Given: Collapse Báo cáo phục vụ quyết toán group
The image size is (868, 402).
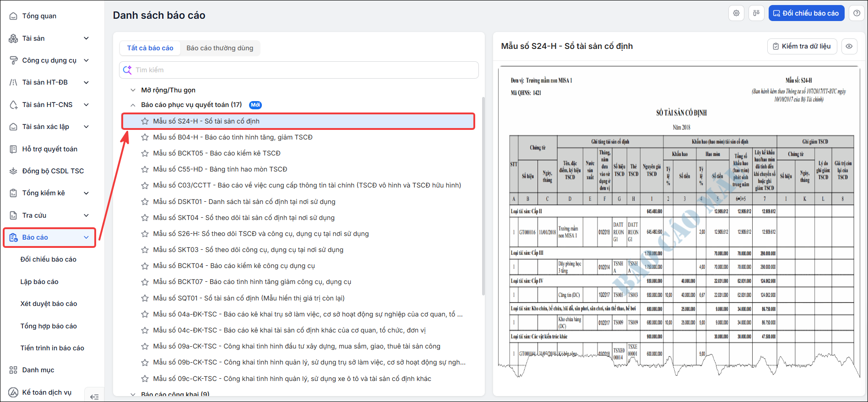Looking at the screenshot, I should 133,105.
